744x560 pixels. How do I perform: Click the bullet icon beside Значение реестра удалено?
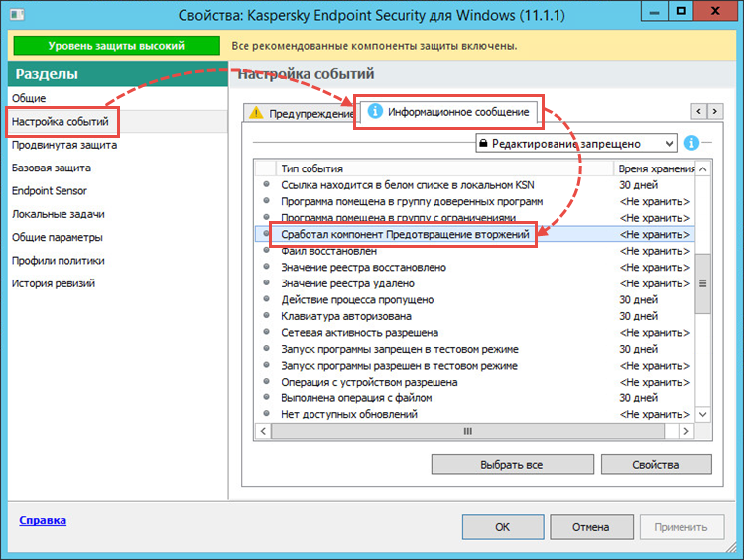(266, 282)
